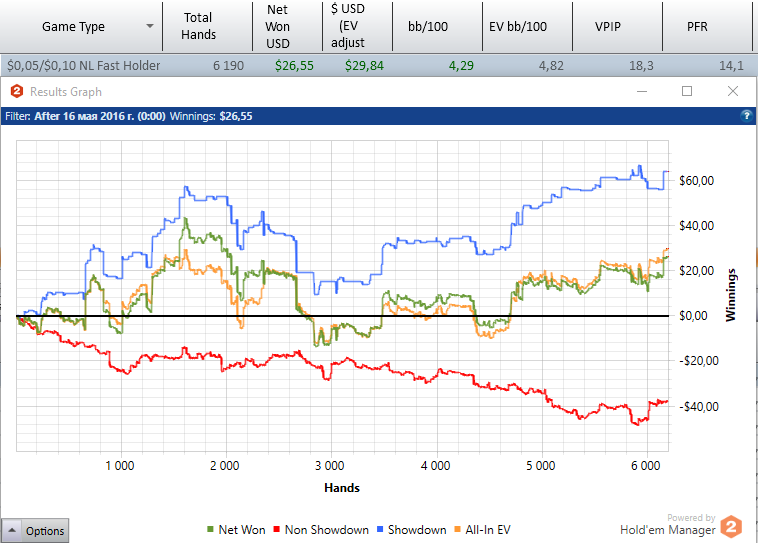The image size is (758, 543).
Task: Click the 5 000 x-axis label
Action: pyautogui.click(x=540, y=466)
